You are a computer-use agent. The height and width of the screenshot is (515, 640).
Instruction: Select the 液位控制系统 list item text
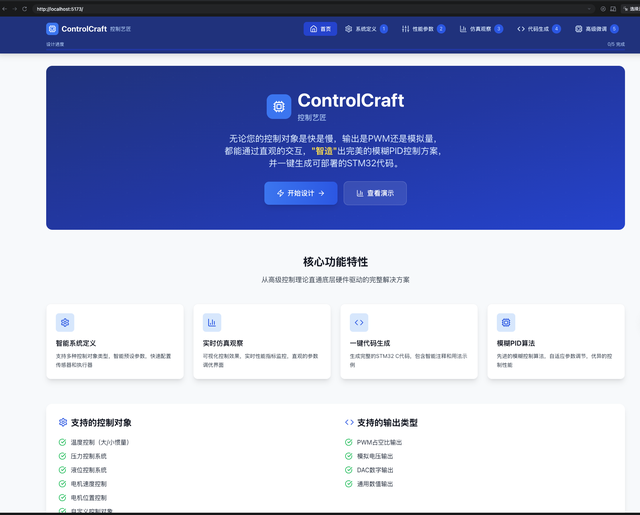point(89,470)
